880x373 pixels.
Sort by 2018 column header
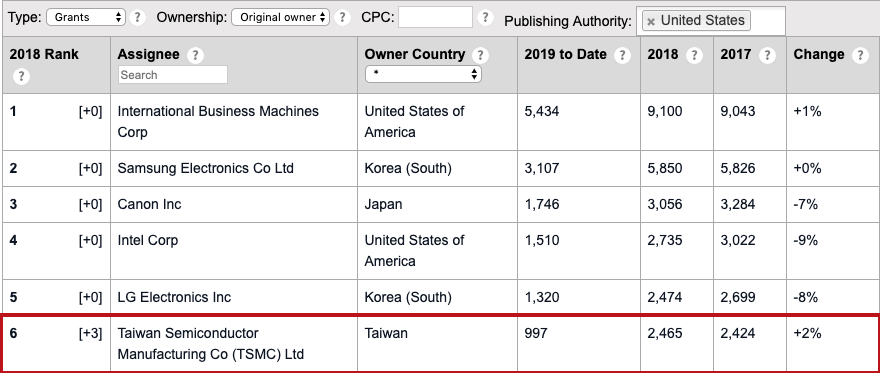[x=663, y=54]
